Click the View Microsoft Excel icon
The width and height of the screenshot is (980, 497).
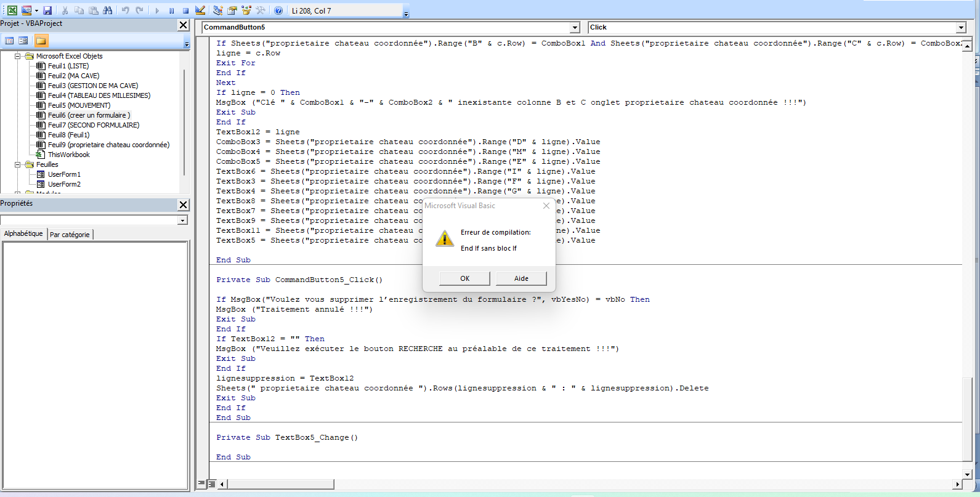pos(12,10)
